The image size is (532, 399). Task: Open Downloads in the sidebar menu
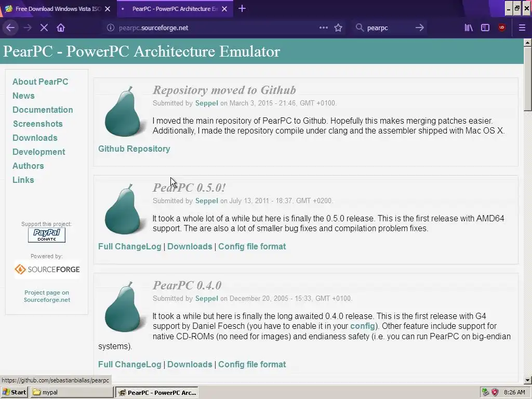(x=35, y=138)
